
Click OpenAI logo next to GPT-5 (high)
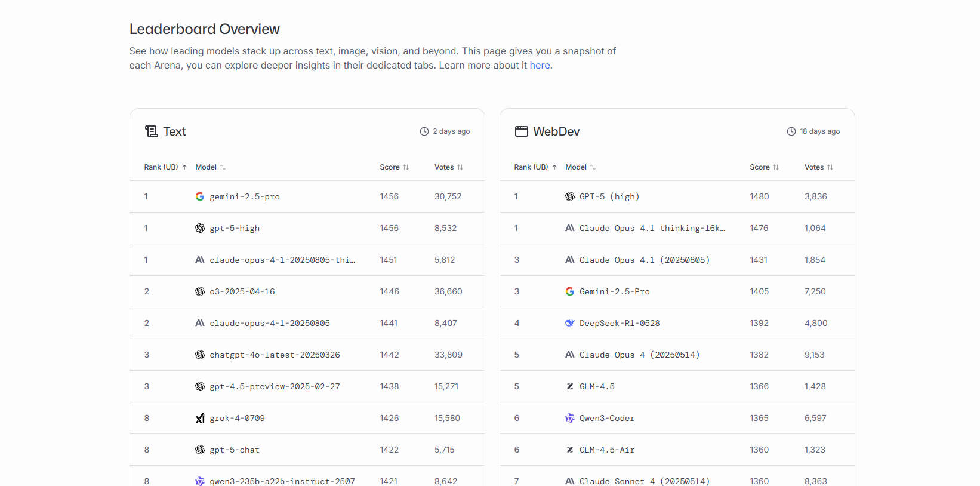(x=570, y=196)
